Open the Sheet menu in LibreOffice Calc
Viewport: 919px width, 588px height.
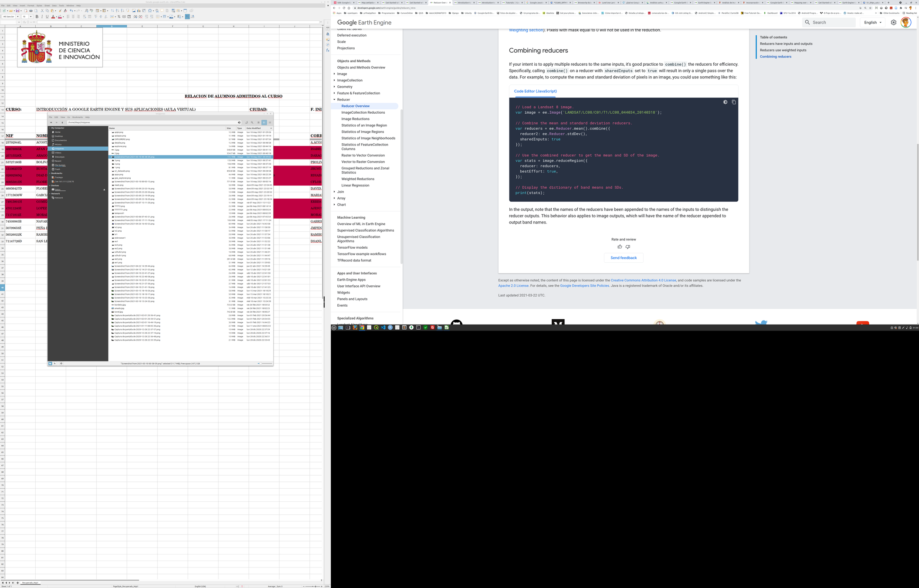47,6
